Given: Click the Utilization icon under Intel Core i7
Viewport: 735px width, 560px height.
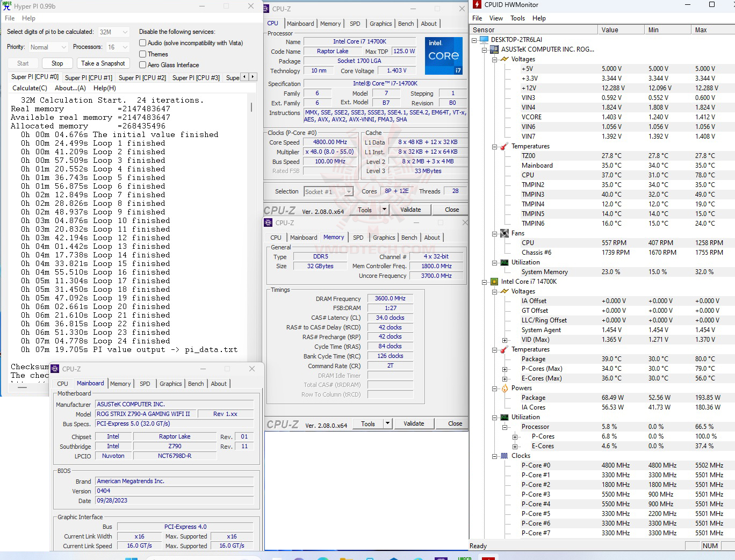Looking at the screenshot, I should [505, 417].
